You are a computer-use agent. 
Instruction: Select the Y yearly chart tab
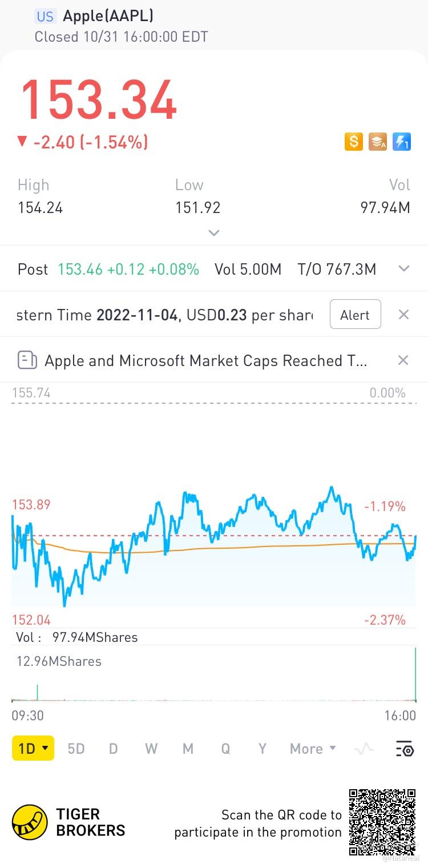pos(263,749)
